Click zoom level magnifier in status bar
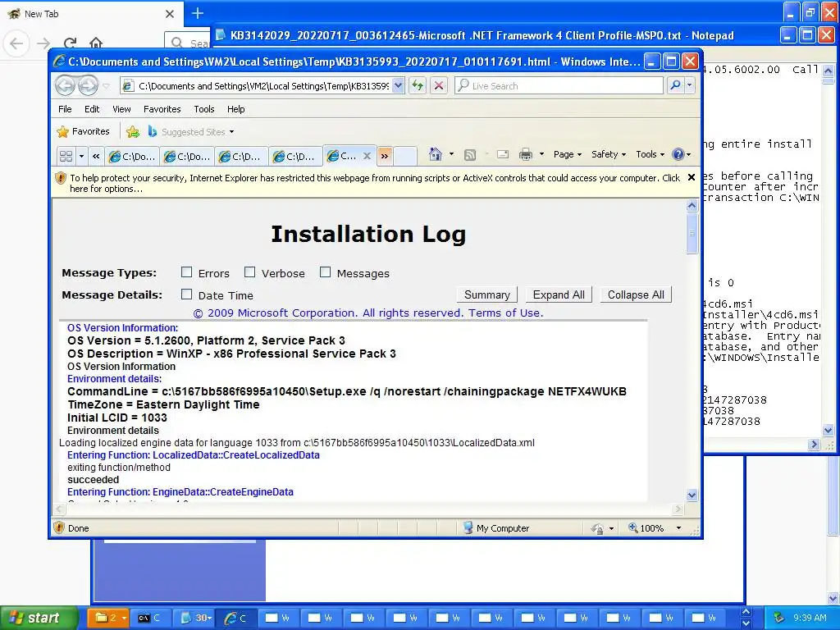This screenshot has height=630, width=840. click(632, 527)
